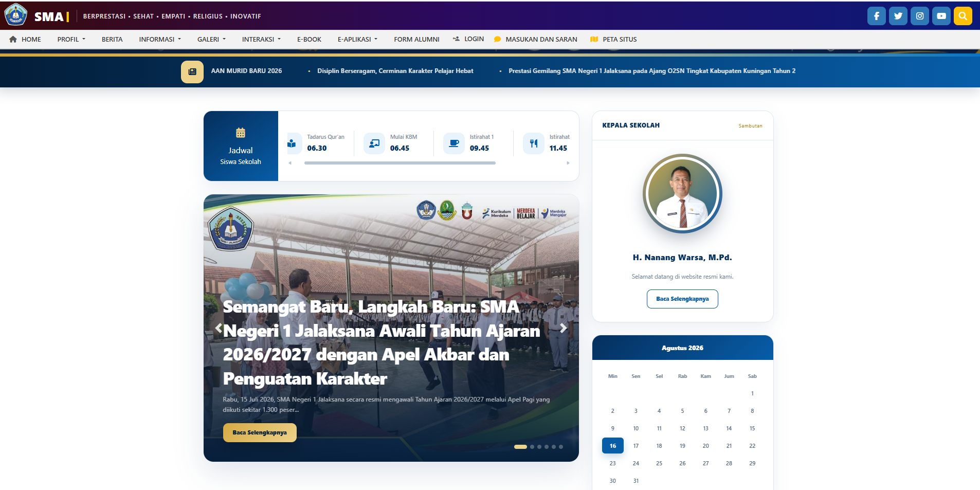980x490 pixels.
Task: Click the Peta Situs map icon
Action: pyautogui.click(x=594, y=39)
